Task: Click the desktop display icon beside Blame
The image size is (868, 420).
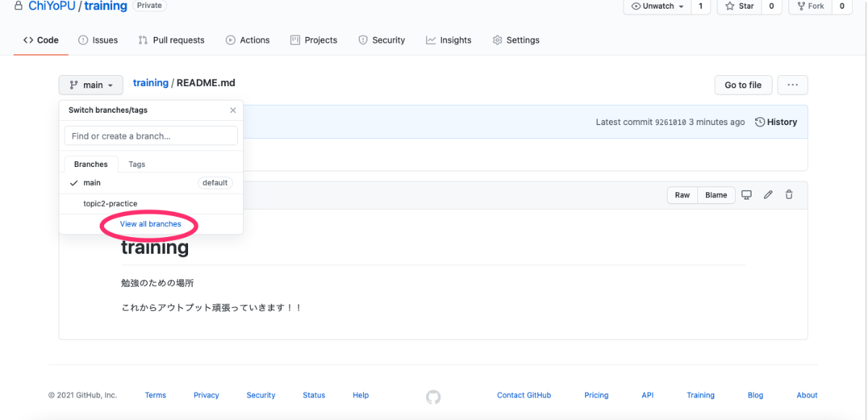Action: (x=747, y=195)
